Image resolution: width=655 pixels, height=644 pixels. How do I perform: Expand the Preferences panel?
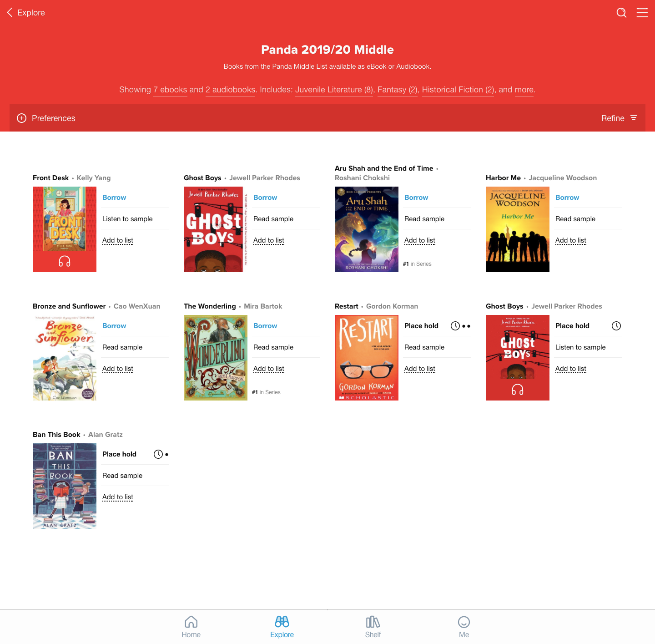[46, 118]
